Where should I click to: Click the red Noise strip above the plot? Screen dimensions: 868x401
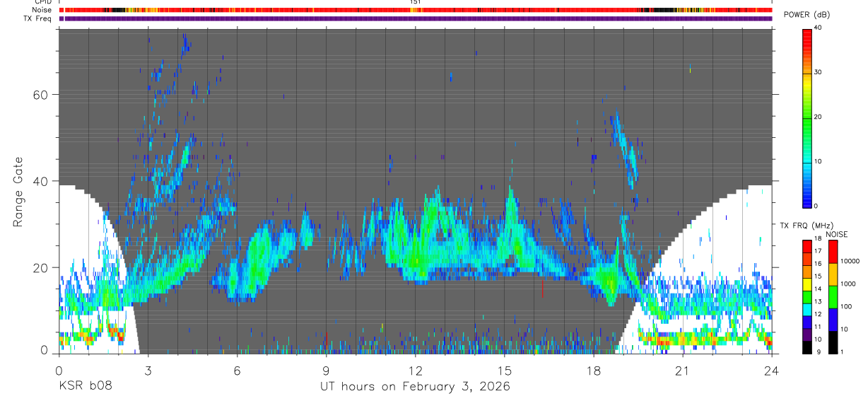coord(416,10)
